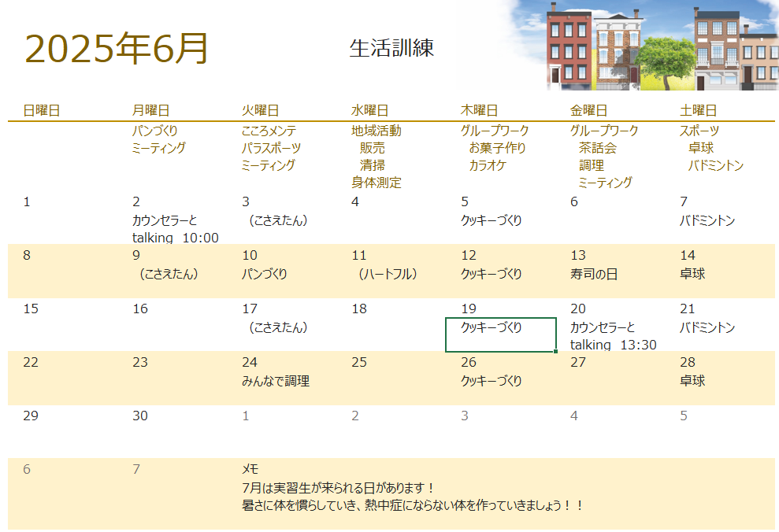The width and height of the screenshot is (779, 532).
Task: Click the 月曜日 column header
Action: click(151, 110)
